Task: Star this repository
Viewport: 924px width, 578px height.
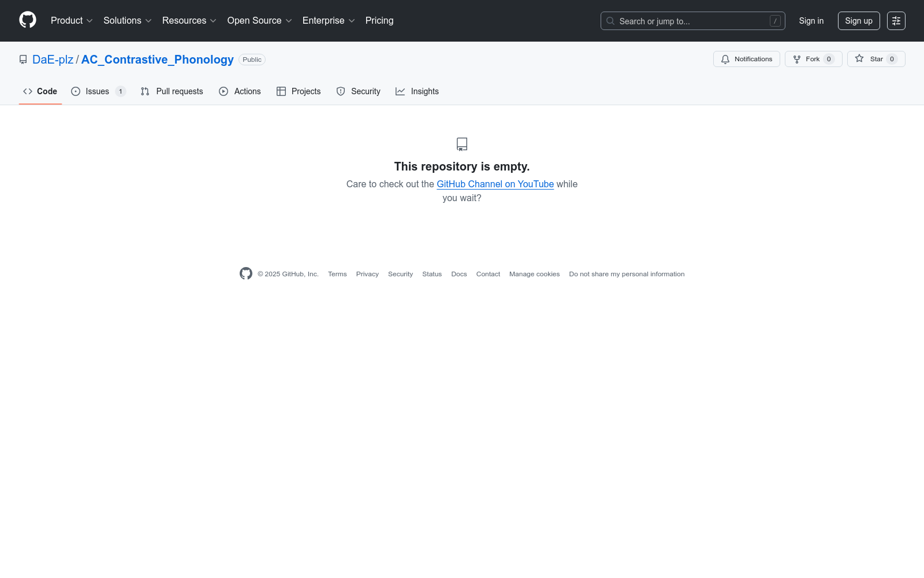Action: (x=876, y=59)
